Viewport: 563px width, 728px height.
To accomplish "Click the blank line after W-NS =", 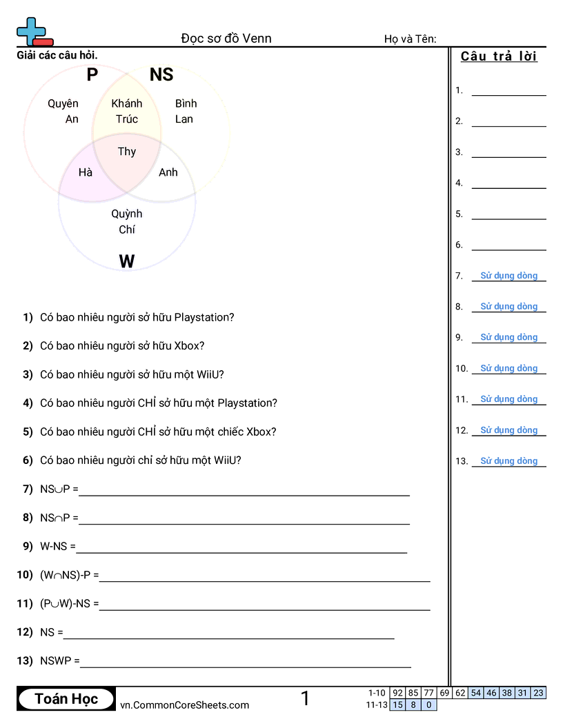I will coord(241,548).
